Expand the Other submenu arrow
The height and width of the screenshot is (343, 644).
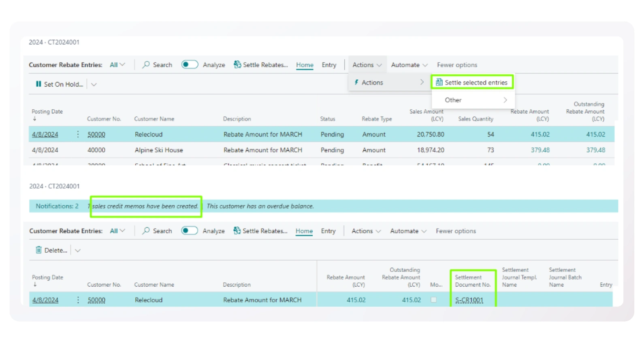pyautogui.click(x=505, y=100)
